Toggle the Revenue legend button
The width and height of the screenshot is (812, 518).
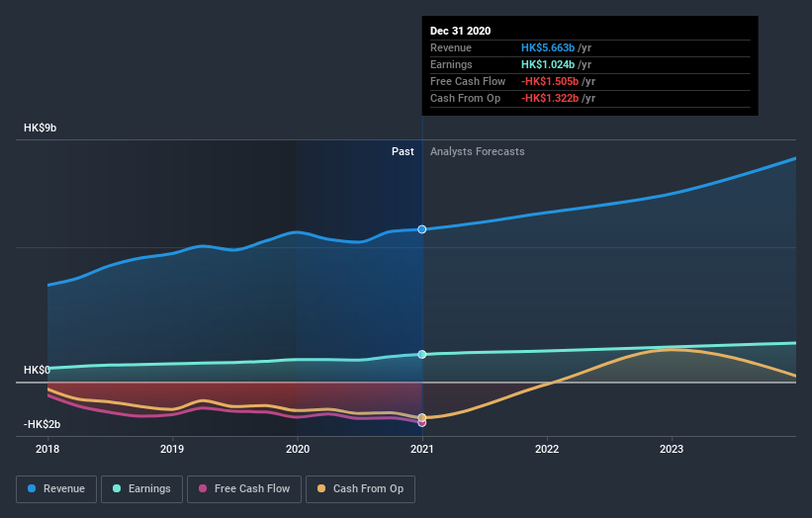(56, 489)
